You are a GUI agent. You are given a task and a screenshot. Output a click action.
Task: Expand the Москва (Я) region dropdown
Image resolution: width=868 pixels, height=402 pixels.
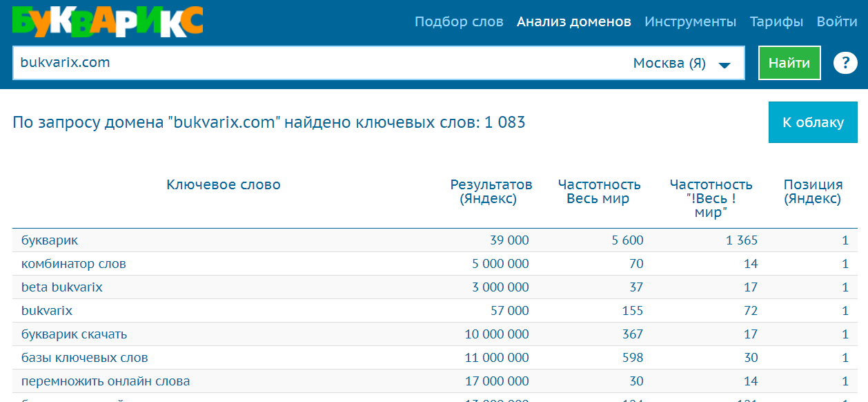(x=682, y=64)
